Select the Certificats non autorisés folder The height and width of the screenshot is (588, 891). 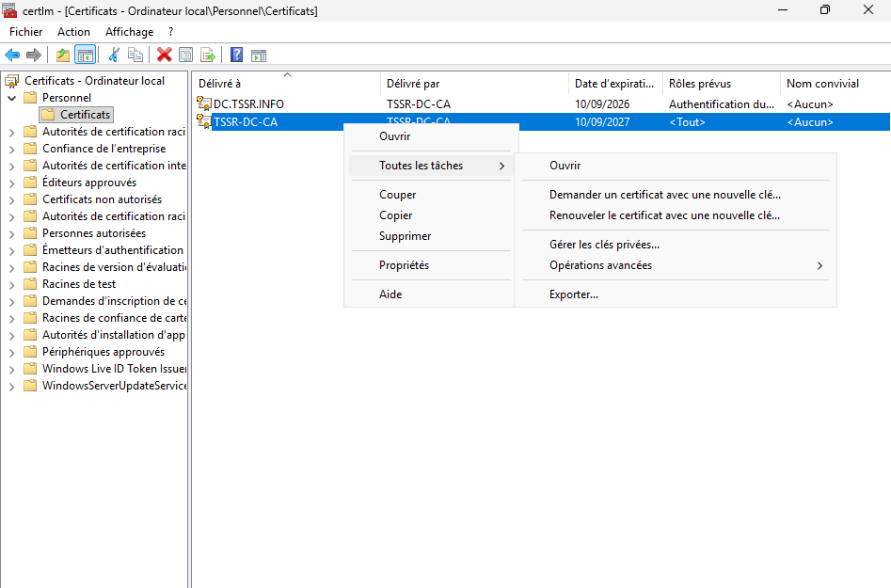[102, 199]
